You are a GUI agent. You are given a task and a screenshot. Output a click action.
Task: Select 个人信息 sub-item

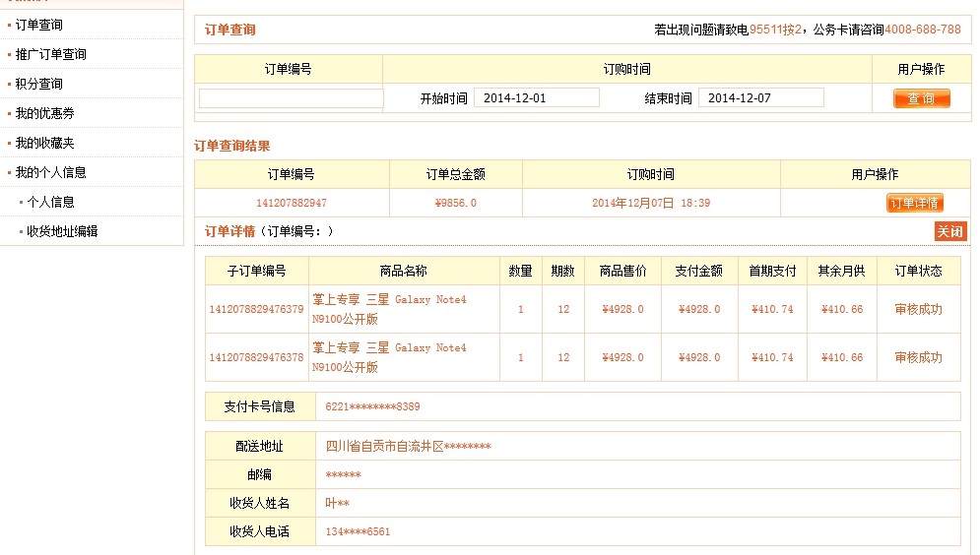[50, 202]
